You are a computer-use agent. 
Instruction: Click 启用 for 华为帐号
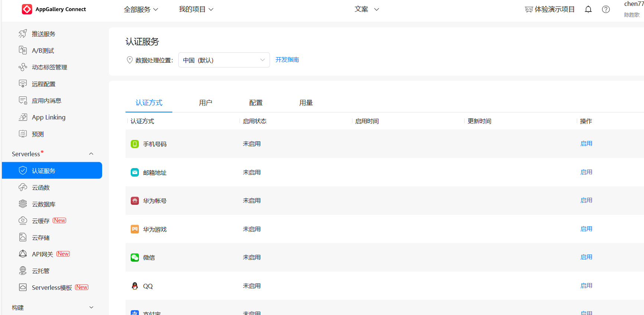click(586, 200)
